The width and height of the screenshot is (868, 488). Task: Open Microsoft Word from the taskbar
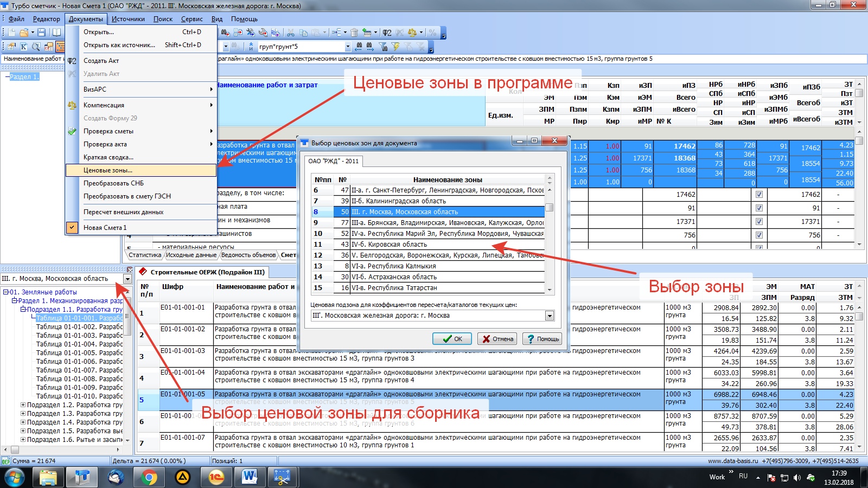249,477
